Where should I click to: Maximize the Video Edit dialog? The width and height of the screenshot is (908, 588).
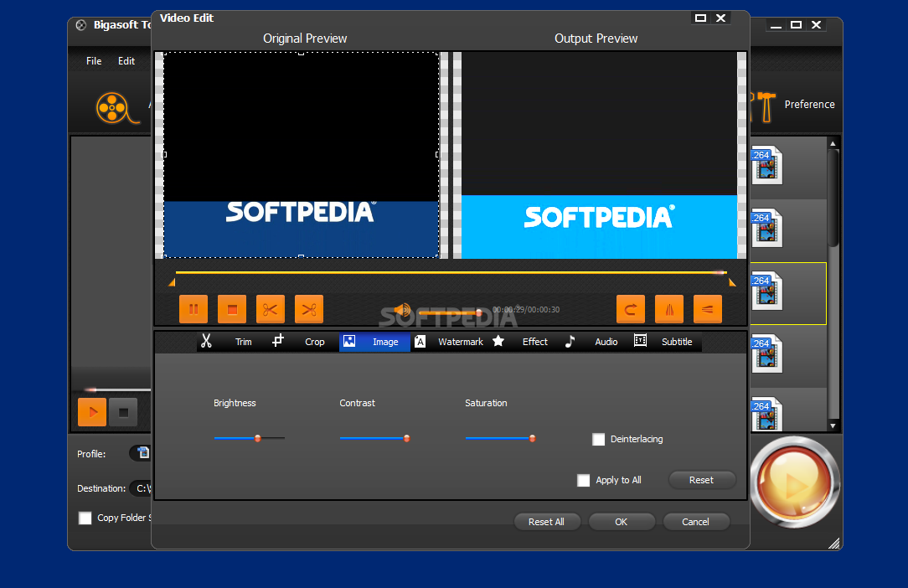700,18
